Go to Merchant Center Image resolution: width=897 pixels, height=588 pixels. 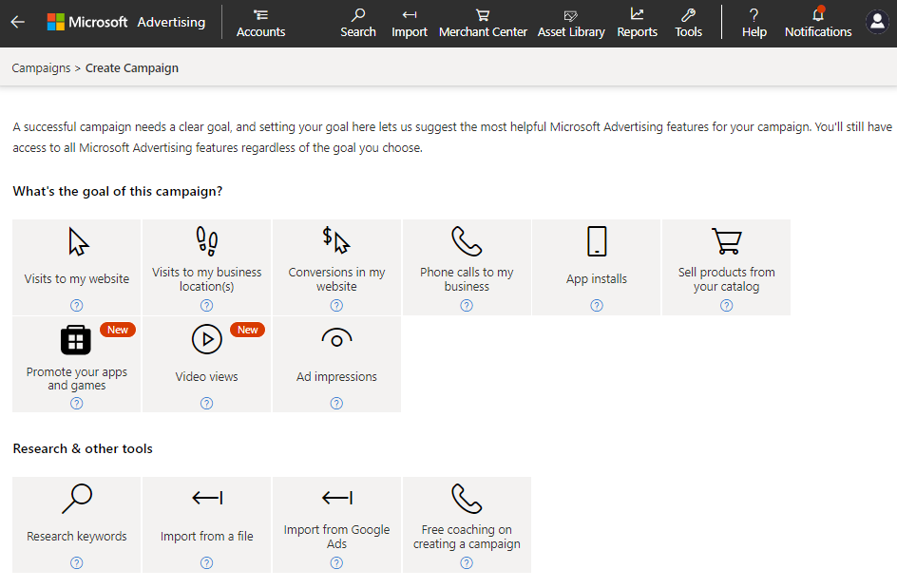[483, 23]
